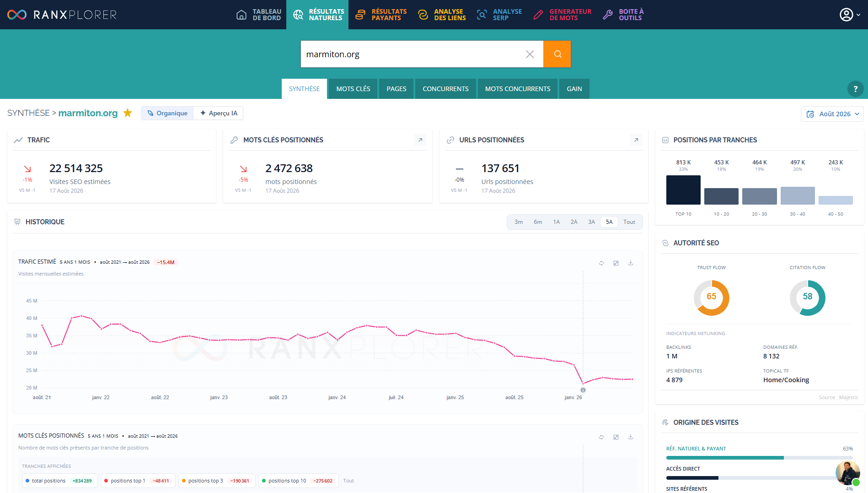Refresh the Mots Clés Positionnés chart
Image resolution: width=868 pixels, height=493 pixels.
601,437
